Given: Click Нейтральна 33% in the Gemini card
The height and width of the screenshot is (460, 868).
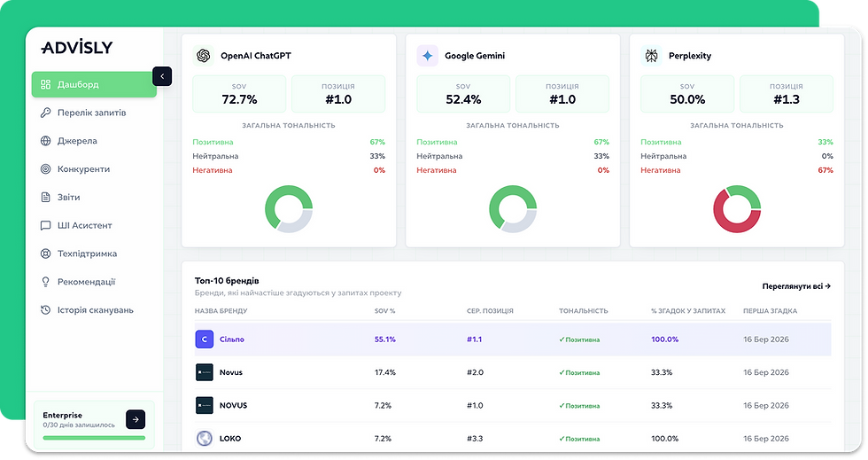Looking at the screenshot, I should [x=513, y=156].
